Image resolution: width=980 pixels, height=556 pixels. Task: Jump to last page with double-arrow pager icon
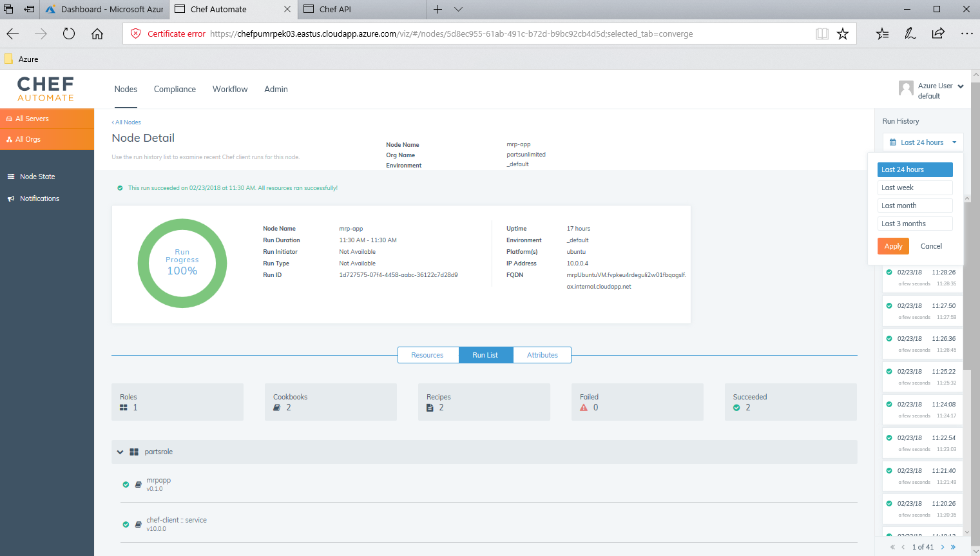[953, 546]
